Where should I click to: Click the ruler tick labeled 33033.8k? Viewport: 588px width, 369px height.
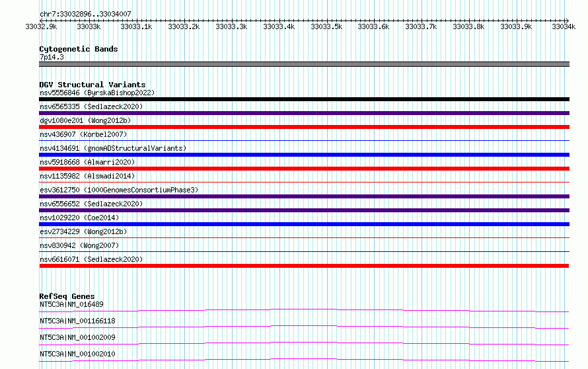[469, 26]
